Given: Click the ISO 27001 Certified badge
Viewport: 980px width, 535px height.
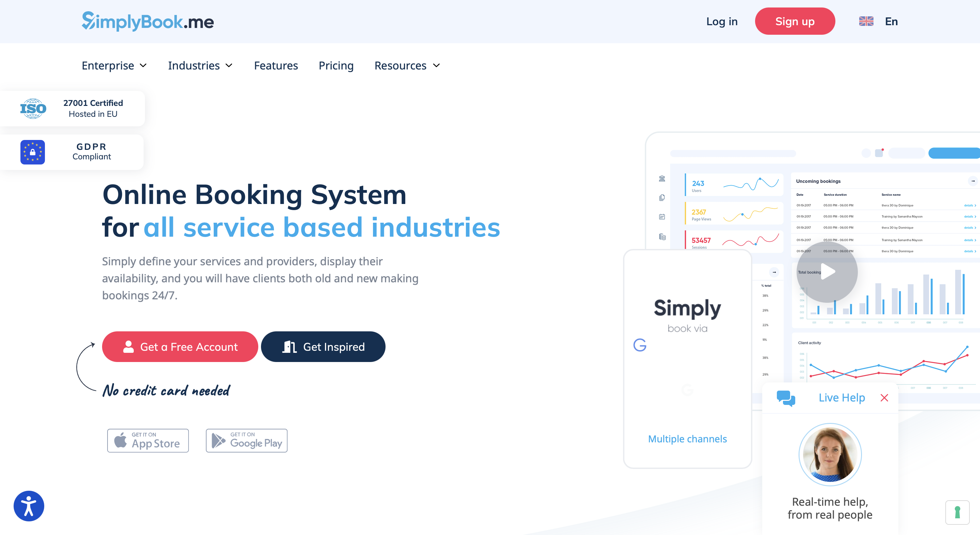Looking at the screenshot, I should click(x=72, y=108).
